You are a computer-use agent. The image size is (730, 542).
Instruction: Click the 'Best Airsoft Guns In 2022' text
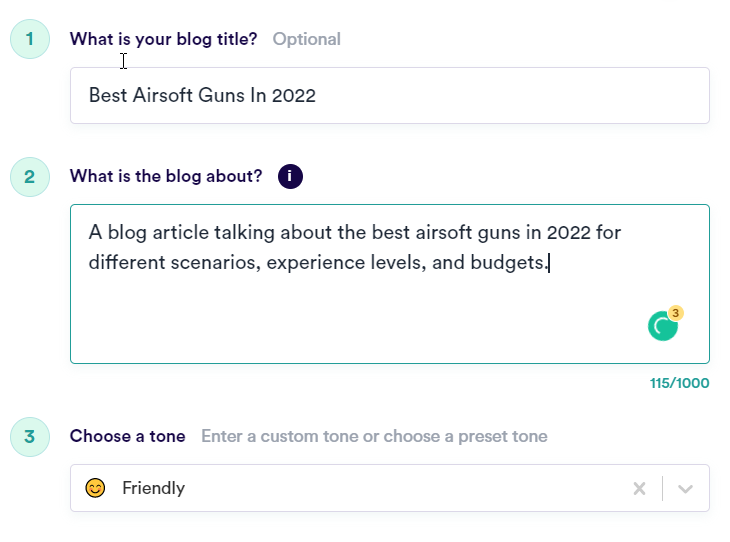202,95
